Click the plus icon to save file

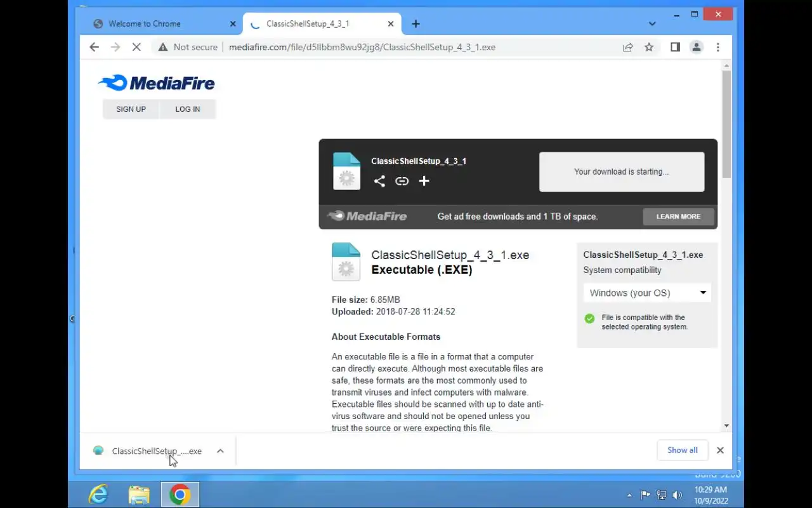[424, 181]
